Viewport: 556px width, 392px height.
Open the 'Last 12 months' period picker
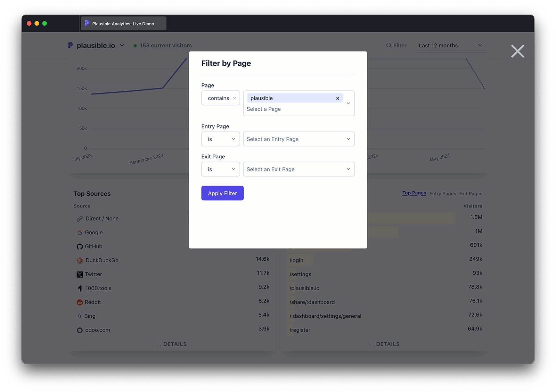click(450, 45)
